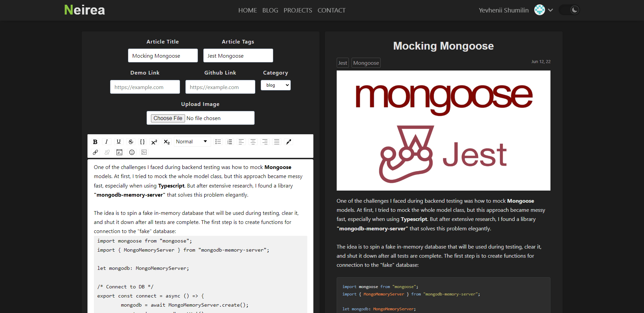Align text to the left
The image size is (644, 313).
point(241,142)
